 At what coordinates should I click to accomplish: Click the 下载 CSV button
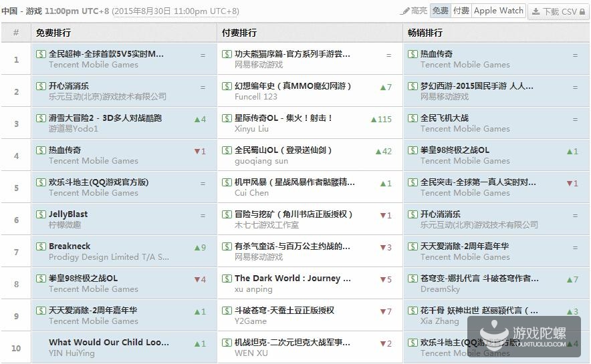[554, 11]
